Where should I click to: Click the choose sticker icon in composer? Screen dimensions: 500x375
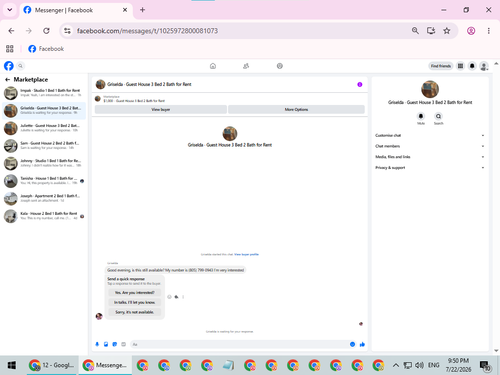tap(115, 344)
